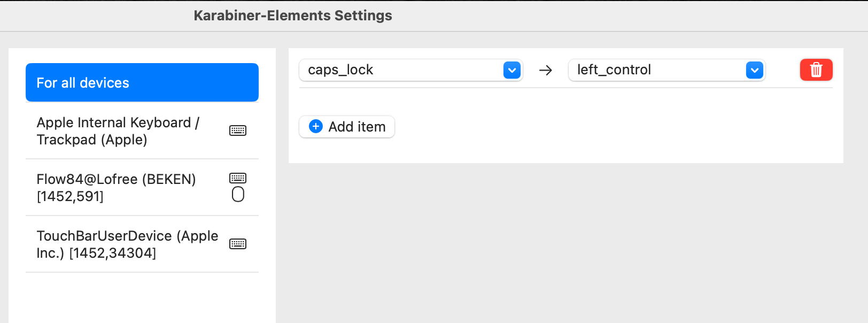The height and width of the screenshot is (323, 868).
Task: Select the For all devices entry
Action: tap(142, 82)
